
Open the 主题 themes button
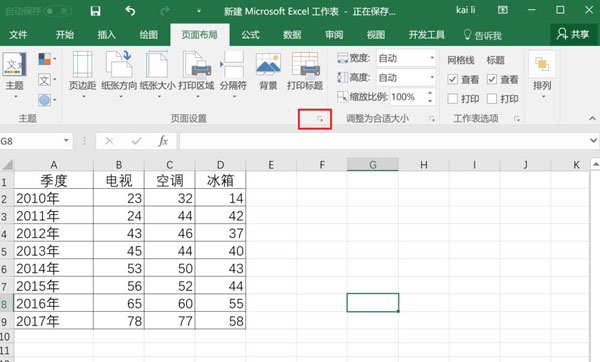[x=15, y=75]
